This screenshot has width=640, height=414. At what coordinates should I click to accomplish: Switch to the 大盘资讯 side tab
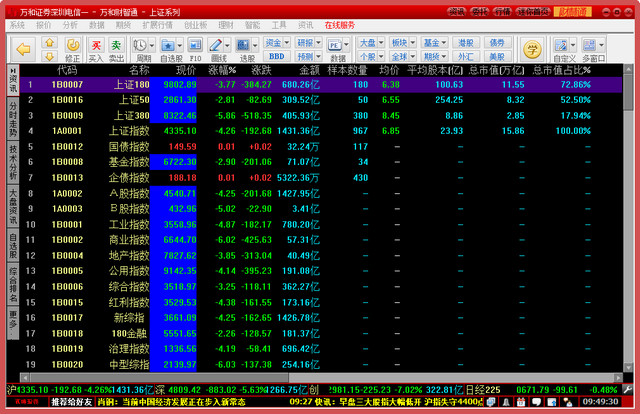coord(13,206)
